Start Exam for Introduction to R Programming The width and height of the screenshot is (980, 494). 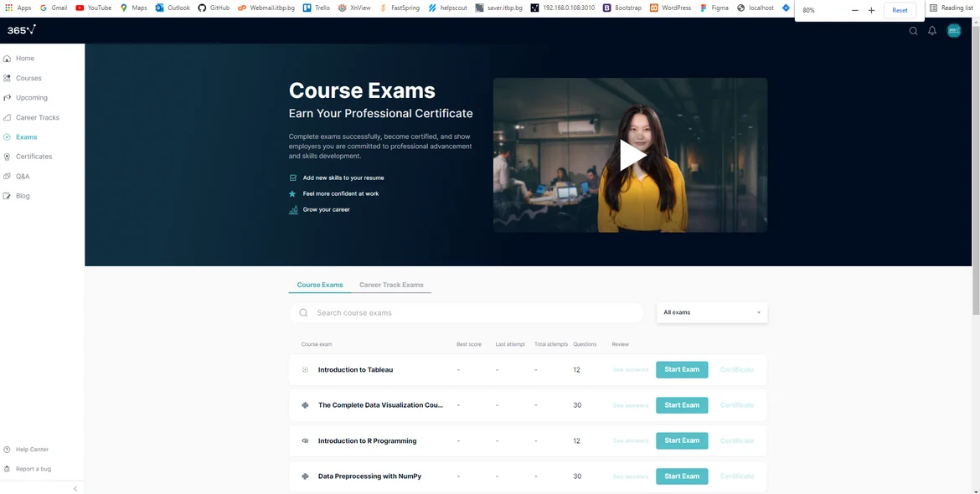[x=682, y=440]
